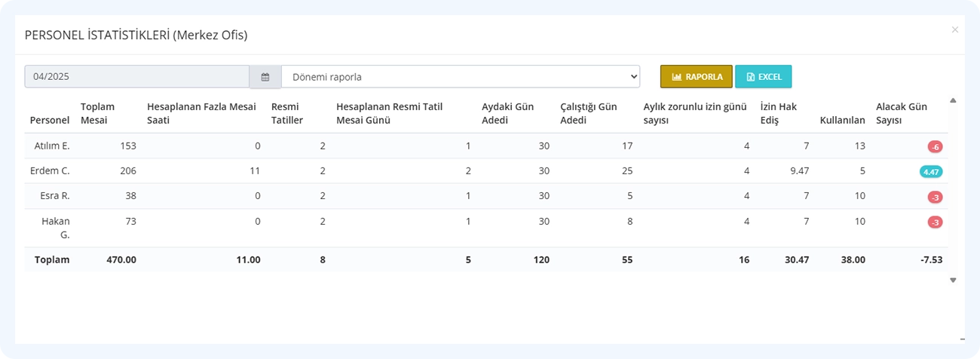Open the Dönemi raporla dropdown

point(461,77)
